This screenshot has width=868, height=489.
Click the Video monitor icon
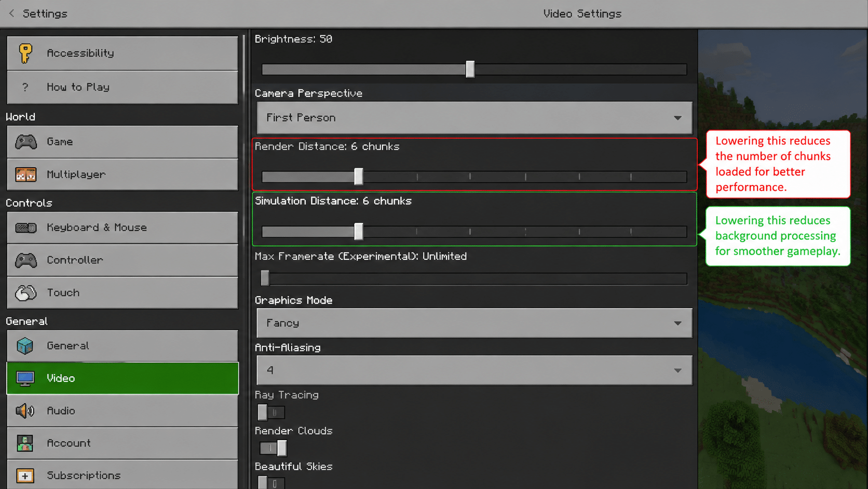(25, 379)
